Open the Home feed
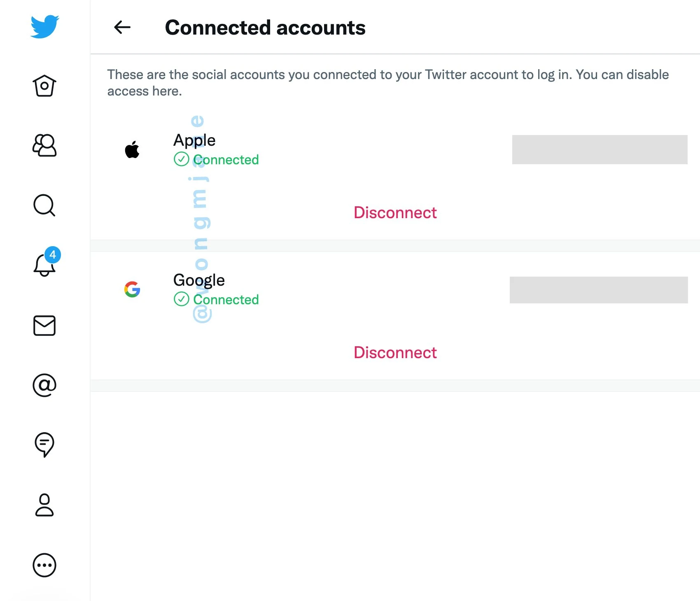 click(44, 86)
